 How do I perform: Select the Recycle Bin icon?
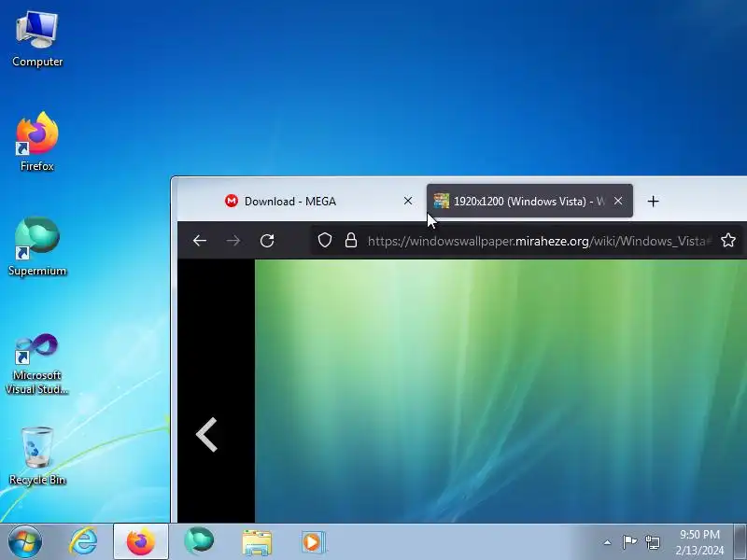37,455
